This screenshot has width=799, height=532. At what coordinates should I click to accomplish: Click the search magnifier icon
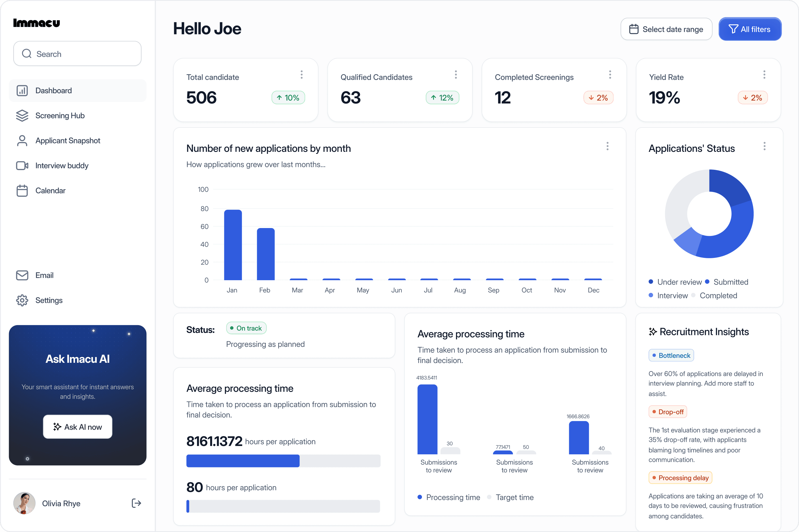coord(26,54)
